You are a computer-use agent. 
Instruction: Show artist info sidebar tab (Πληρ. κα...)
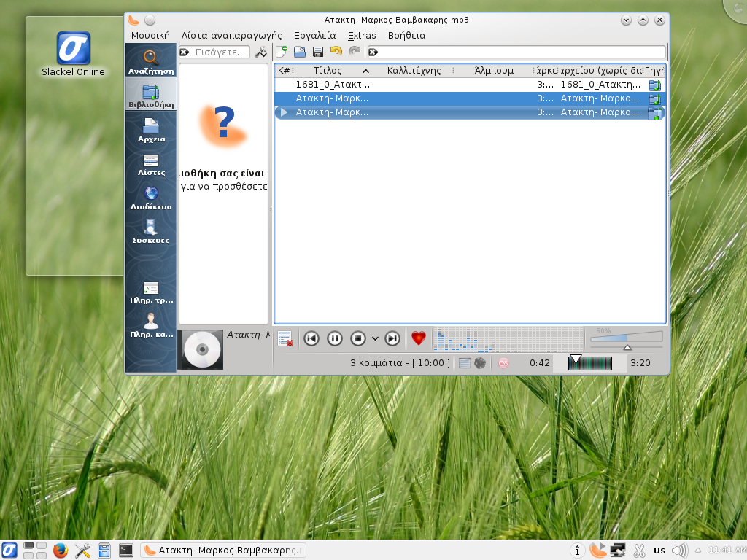(x=151, y=326)
